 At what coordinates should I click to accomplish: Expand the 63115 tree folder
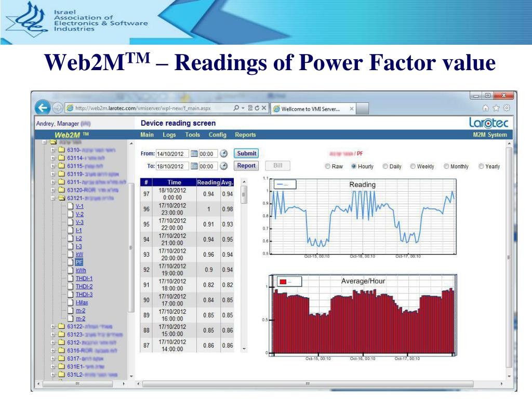(53, 166)
